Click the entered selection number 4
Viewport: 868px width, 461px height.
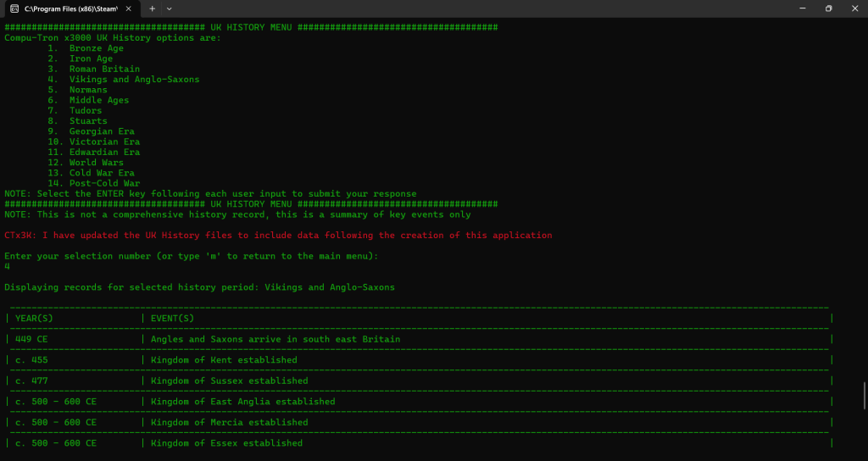8,266
